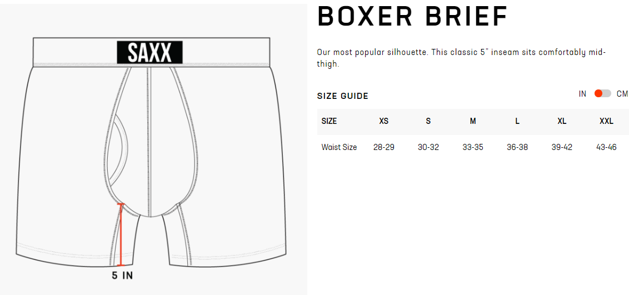
Task: Choose the XXL size column header
Action: click(x=606, y=121)
